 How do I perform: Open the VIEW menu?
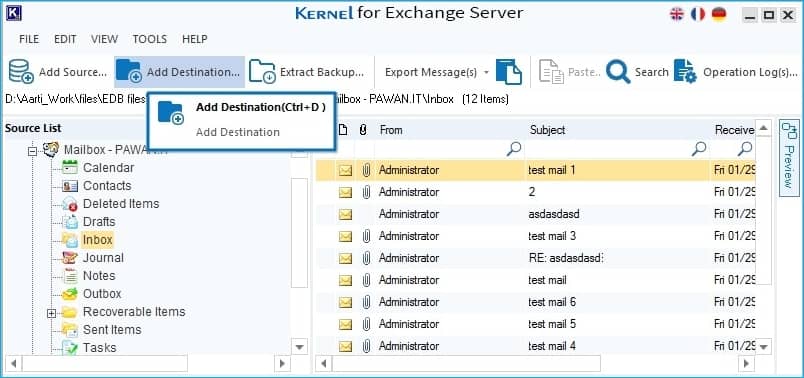(x=105, y=39)
